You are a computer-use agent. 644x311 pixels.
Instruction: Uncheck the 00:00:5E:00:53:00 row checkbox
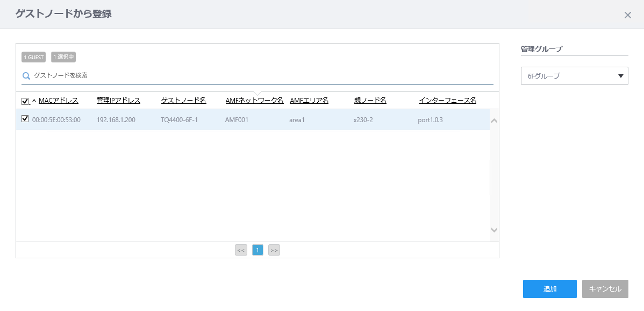[x=25, y=119]
